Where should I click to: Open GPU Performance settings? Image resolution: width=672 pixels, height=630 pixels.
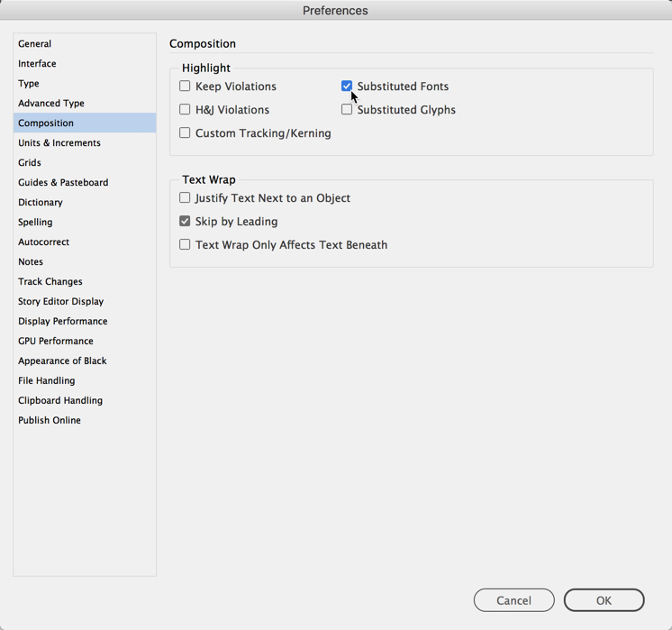pyautogui.click(x=56, y=341)
